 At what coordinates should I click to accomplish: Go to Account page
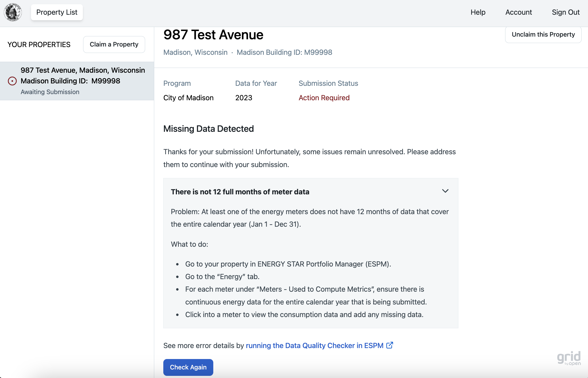[x=519, y=12]
